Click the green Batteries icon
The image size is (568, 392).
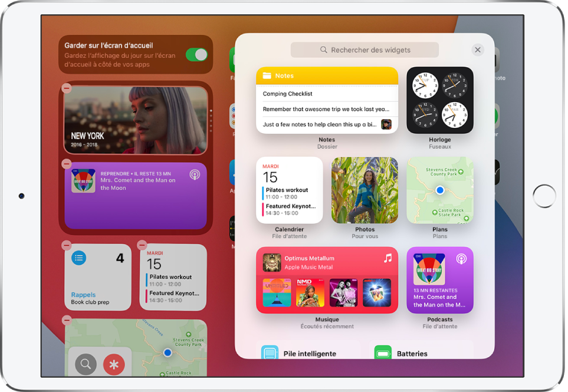[x=383, y=353]
